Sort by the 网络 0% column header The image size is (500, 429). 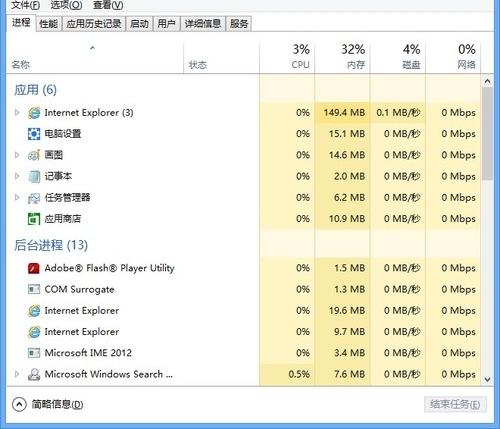click(453, 57)
